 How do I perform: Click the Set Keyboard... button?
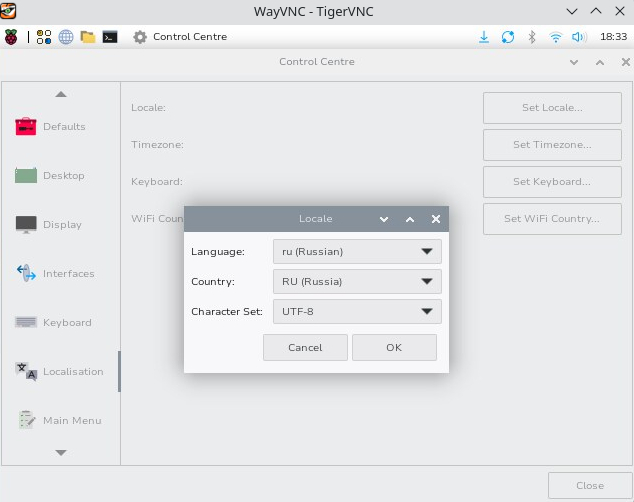tap(552, 182)
